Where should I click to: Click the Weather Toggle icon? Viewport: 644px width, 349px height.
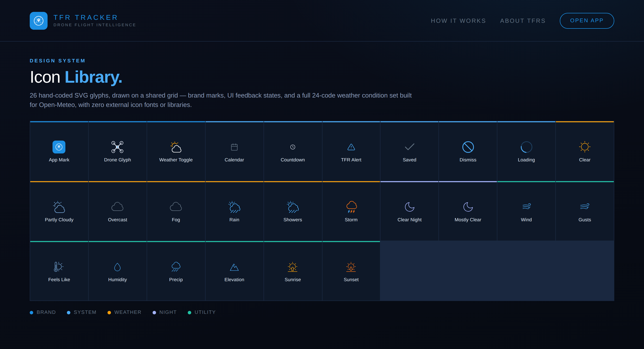(x=176, y=147)
